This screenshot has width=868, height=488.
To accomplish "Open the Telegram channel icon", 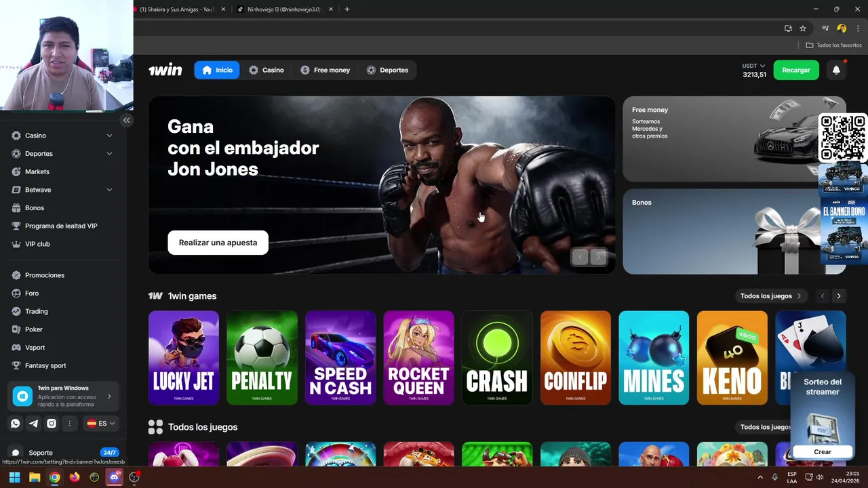I will pos(33,423).
